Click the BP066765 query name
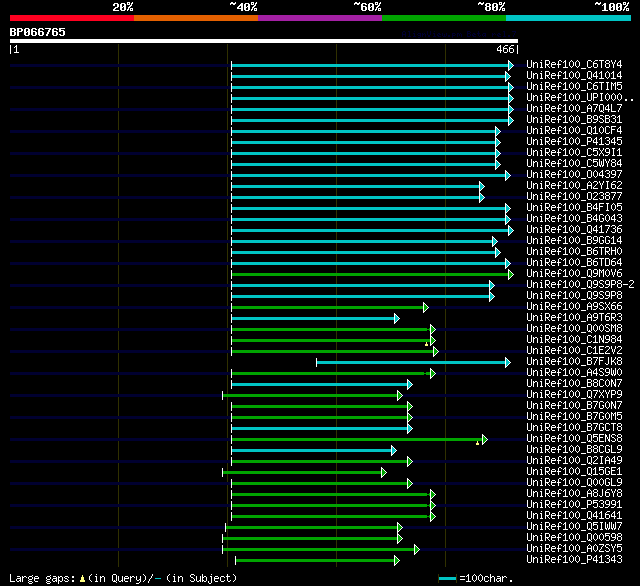 click(38, 32)
